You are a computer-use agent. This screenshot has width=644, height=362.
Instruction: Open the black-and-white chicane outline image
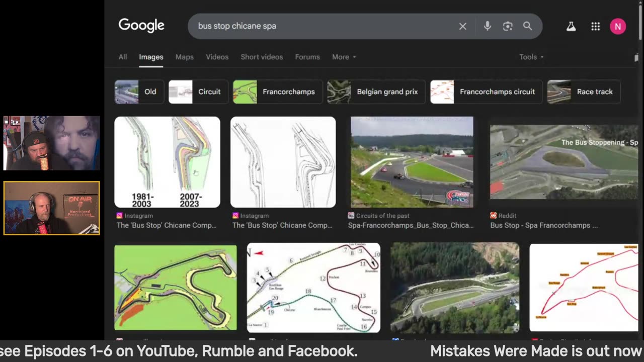(x=283, y=162)
